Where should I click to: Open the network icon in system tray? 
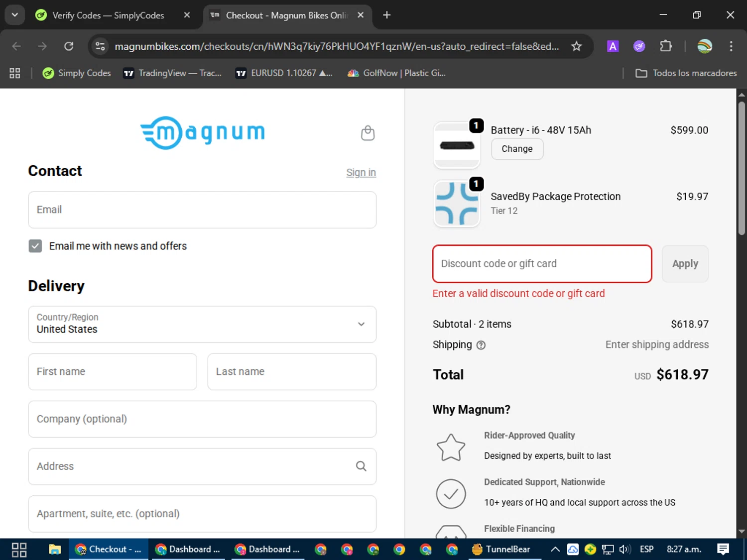608,550
